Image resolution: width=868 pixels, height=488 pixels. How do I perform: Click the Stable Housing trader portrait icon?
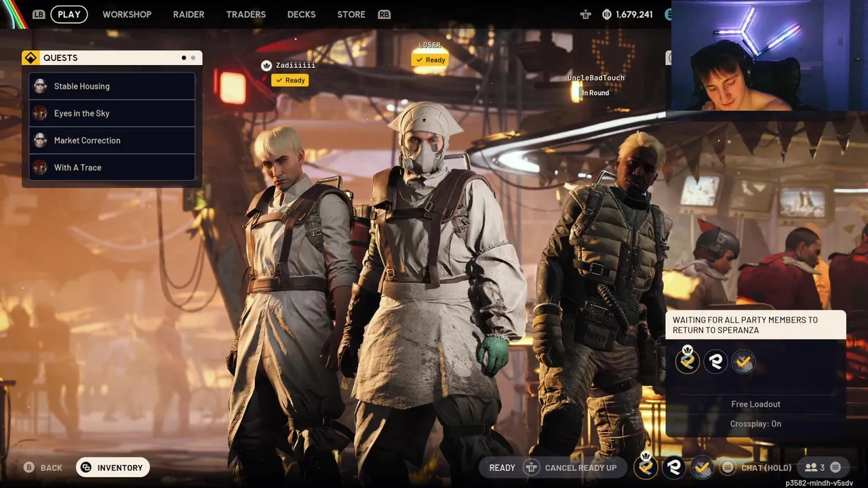40,86
